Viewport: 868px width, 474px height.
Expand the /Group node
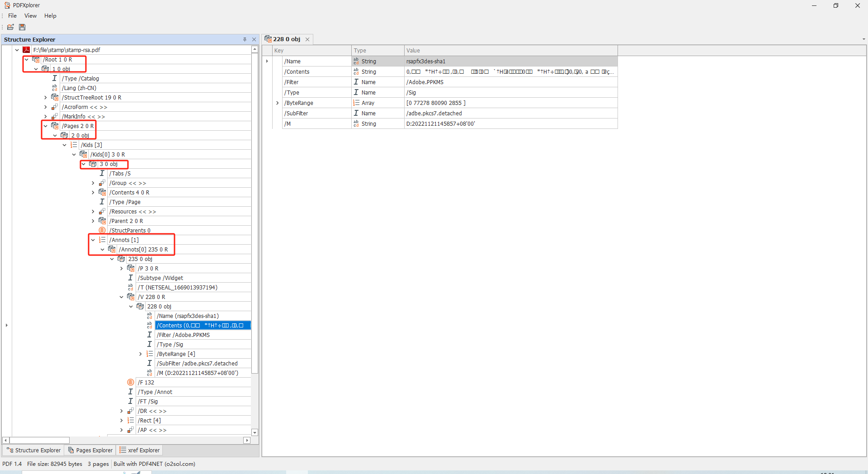tap(93, 183)
